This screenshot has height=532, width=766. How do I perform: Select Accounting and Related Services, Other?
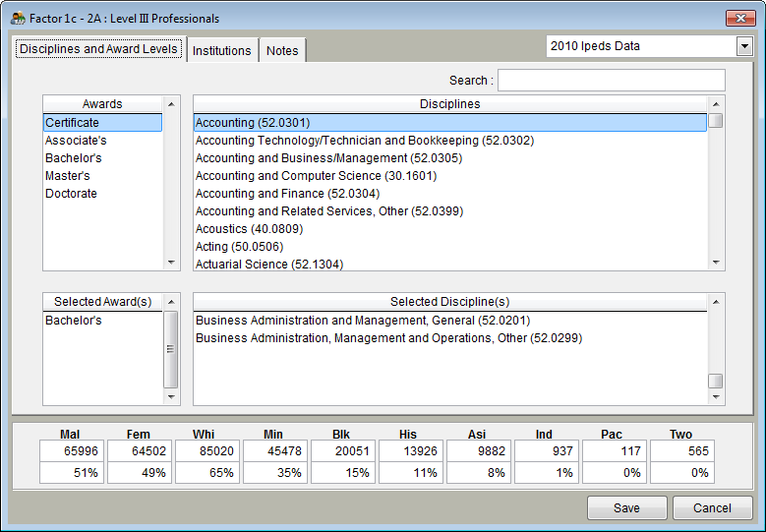pyautogui.click(x=450, y=211)
